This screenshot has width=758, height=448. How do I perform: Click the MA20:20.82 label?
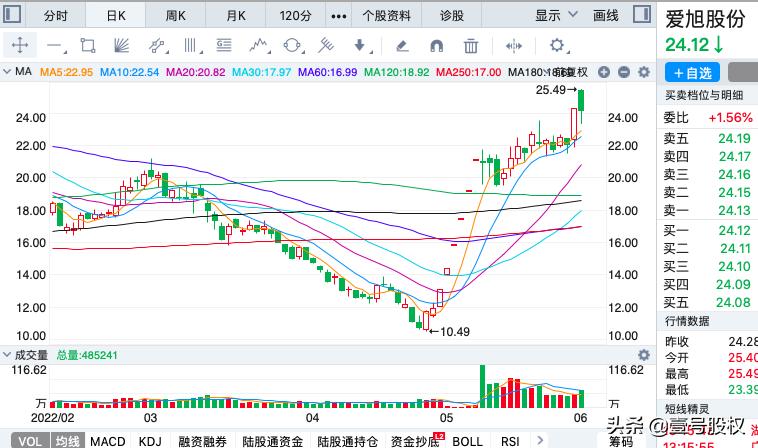[195, 72]
